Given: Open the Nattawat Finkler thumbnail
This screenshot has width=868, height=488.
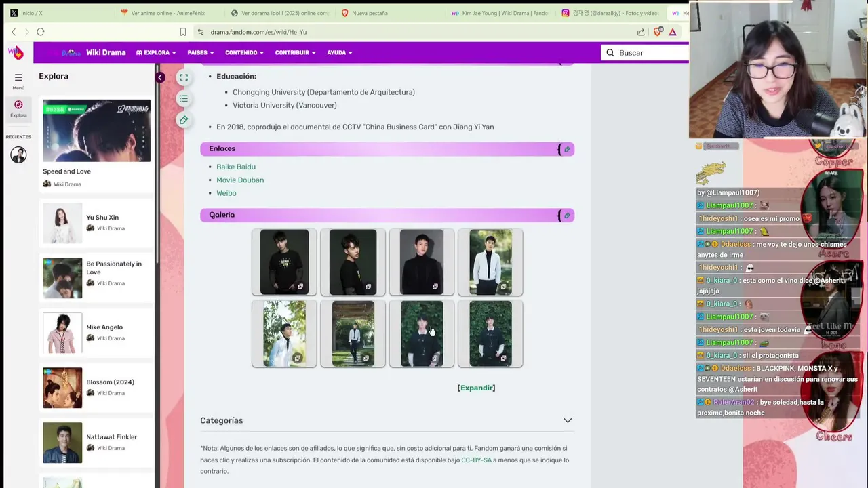Looking at the screenshot, I should pos(62,443).
